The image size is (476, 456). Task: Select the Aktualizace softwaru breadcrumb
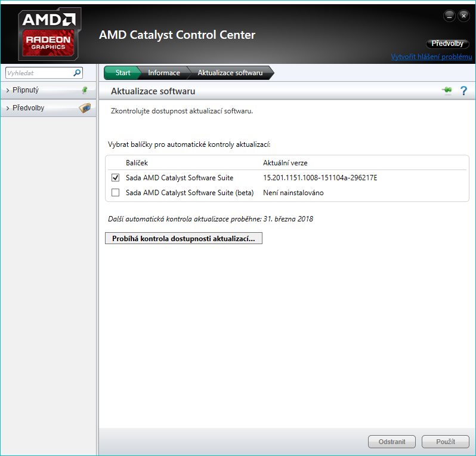click(230, 73)
